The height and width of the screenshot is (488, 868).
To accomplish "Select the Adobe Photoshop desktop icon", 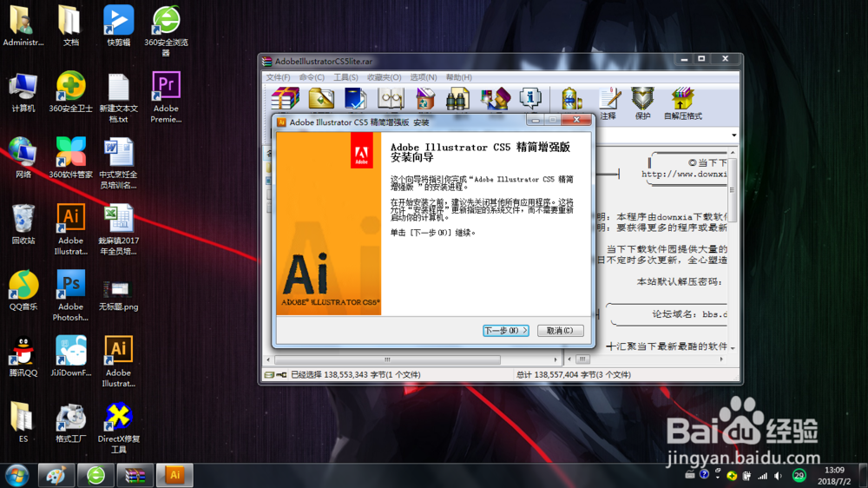I will tap(71, 295).
